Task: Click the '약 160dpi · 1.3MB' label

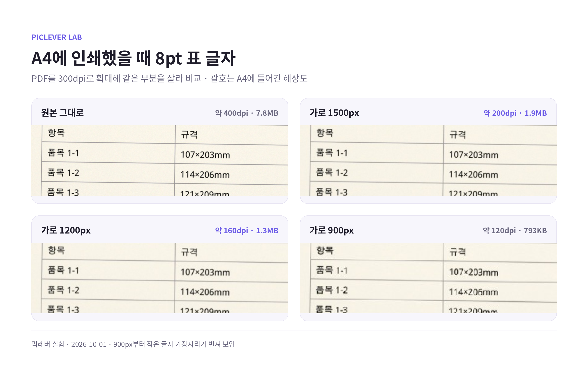Action: tap(247, 231)
